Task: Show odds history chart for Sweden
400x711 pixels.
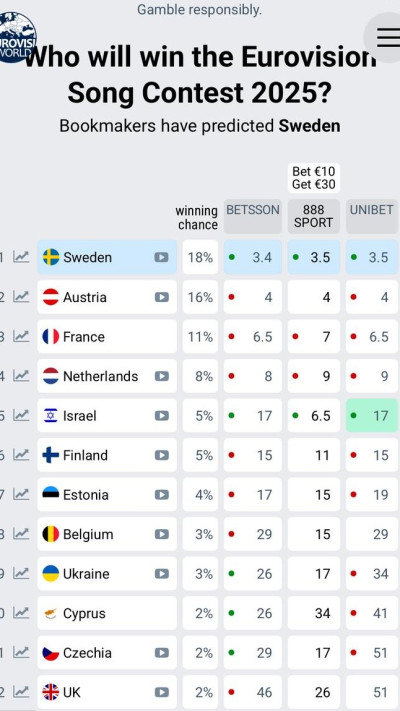Action: [x=21, y=257]
